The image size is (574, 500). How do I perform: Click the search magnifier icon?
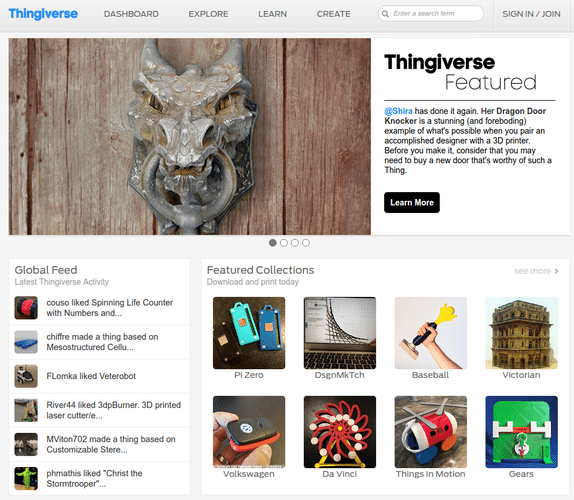coord(385,14)
